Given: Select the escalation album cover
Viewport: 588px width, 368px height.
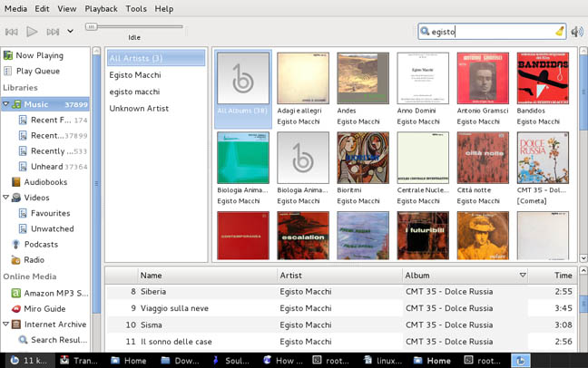Looking at the screenshot, I should [x=303, y=236].
